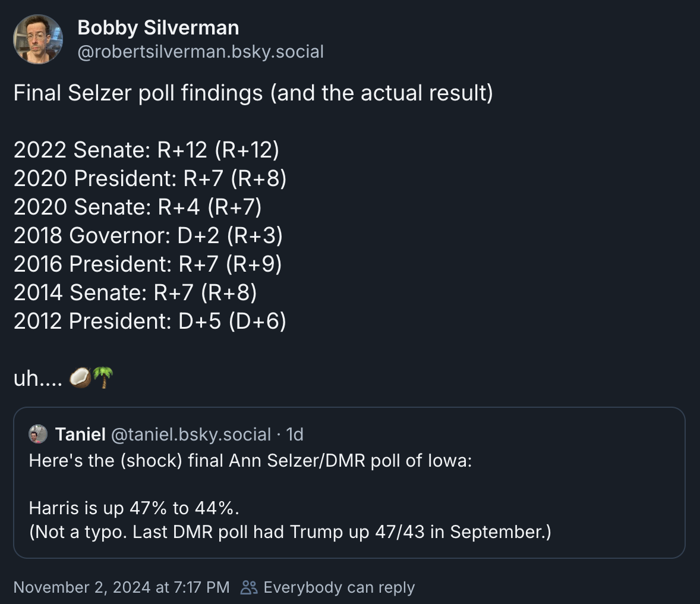The height and width of the screenshot is (604, 700).
Task: Click the 'Not a typo' line in quote
Action: click(290, 531)
